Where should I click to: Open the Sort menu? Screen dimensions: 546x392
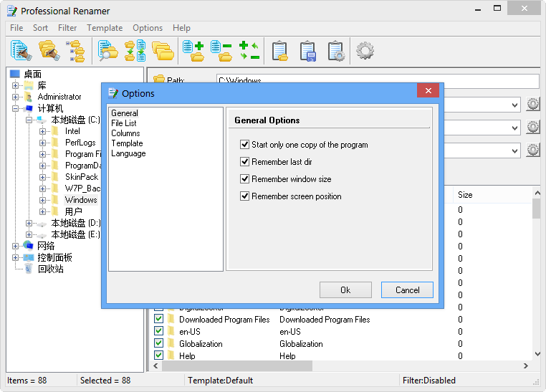pos(40,28)
